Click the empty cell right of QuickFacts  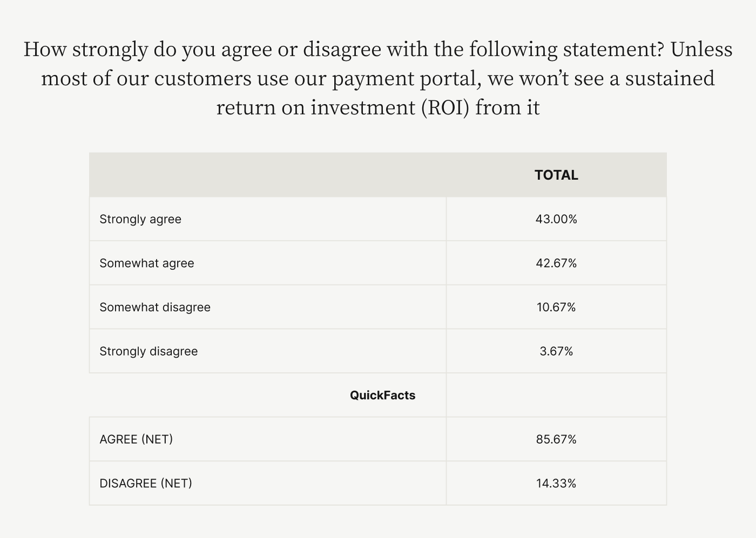point(556,395)
